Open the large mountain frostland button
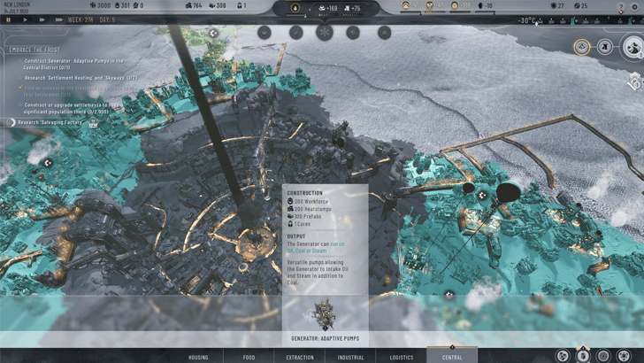Screen dimensions: 644x363 [x=632, y=47]
